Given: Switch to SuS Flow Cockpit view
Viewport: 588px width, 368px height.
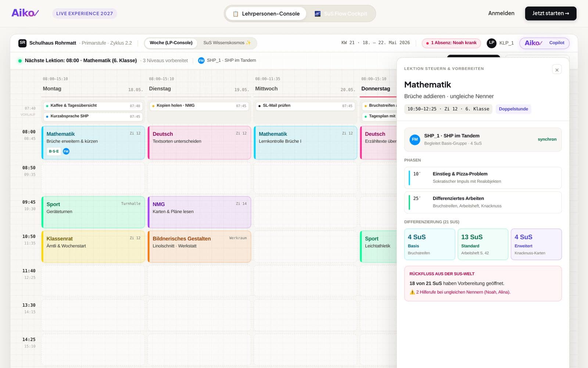Looking at the screenshot, I should coord(341,14).
